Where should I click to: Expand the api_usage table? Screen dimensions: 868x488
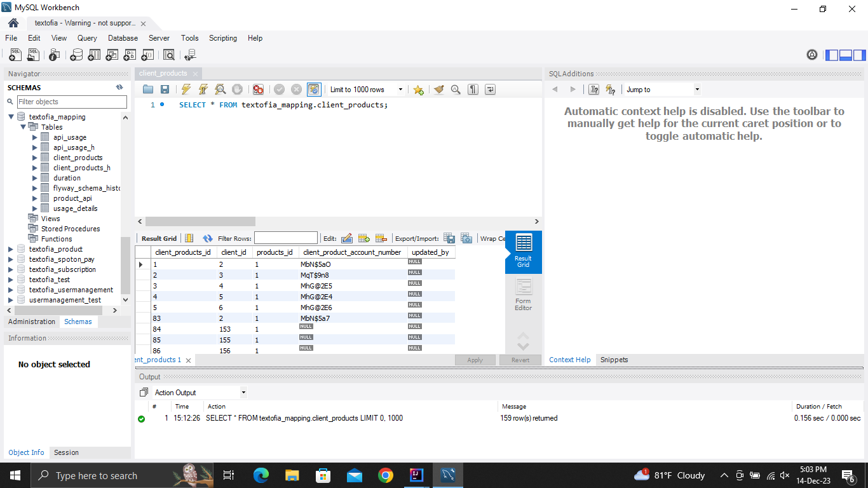(x=35, y=137)
